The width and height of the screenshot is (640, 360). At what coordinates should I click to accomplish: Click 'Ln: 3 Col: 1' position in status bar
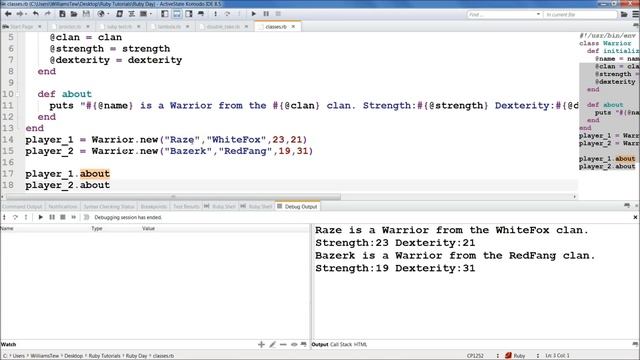(557, 356)
